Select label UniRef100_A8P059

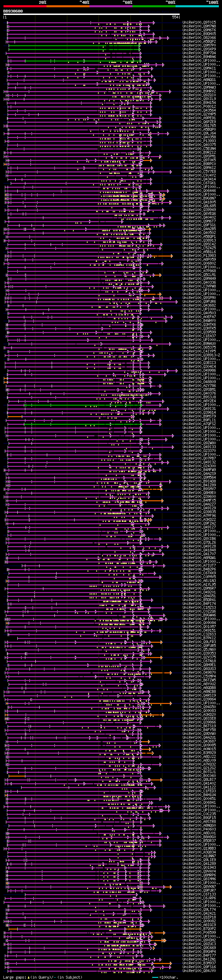199,259
